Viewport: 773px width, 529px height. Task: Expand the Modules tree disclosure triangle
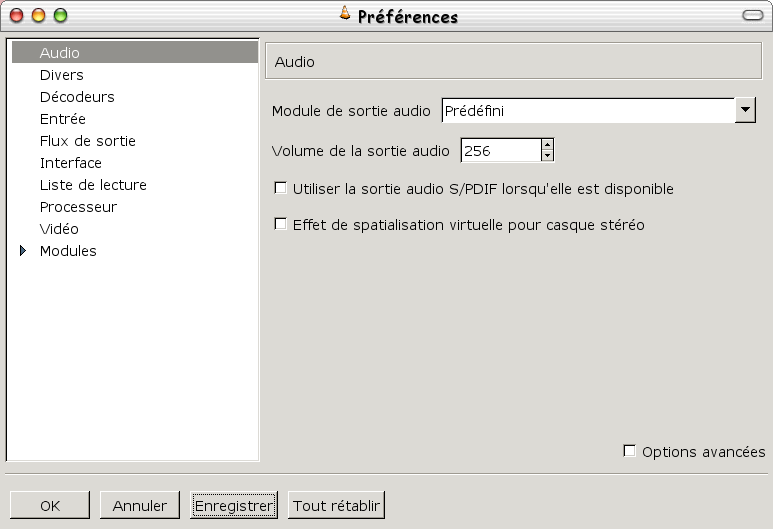(23, 250)
